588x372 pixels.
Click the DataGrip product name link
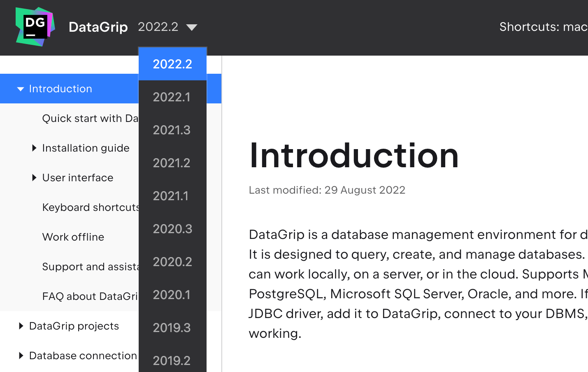pyautogui.click(x=98, y=27)
